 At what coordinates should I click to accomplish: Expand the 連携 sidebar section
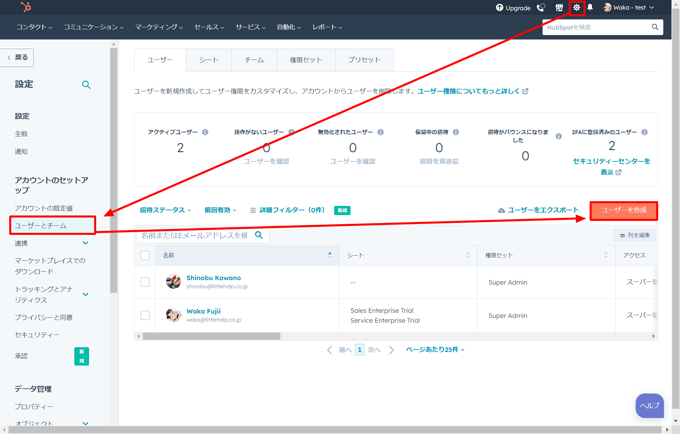point(85,243)
